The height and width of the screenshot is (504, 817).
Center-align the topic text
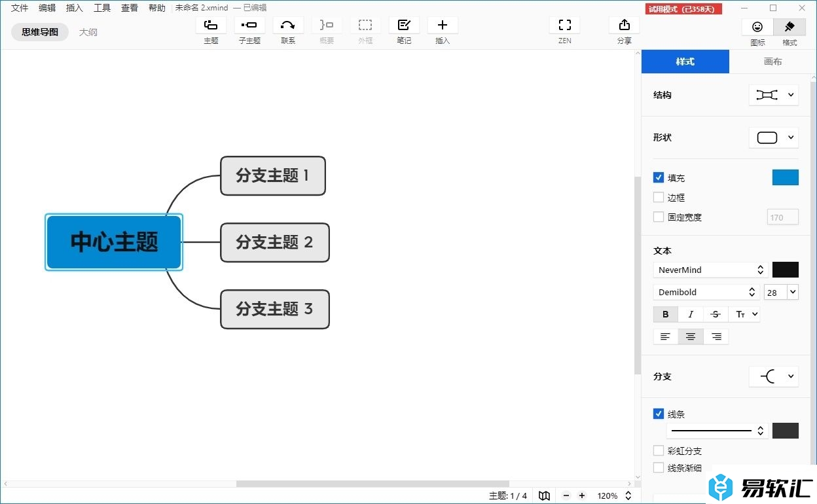coord(691,336)
